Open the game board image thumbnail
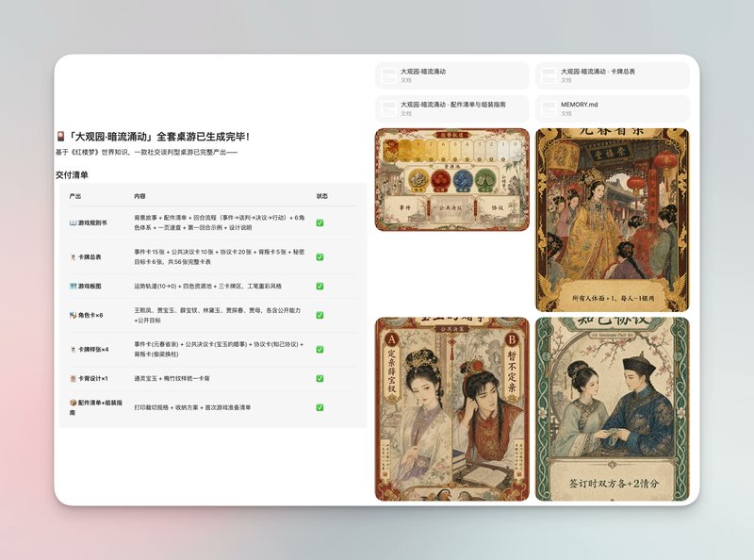The image size is (754, 560). pos(452,179)
